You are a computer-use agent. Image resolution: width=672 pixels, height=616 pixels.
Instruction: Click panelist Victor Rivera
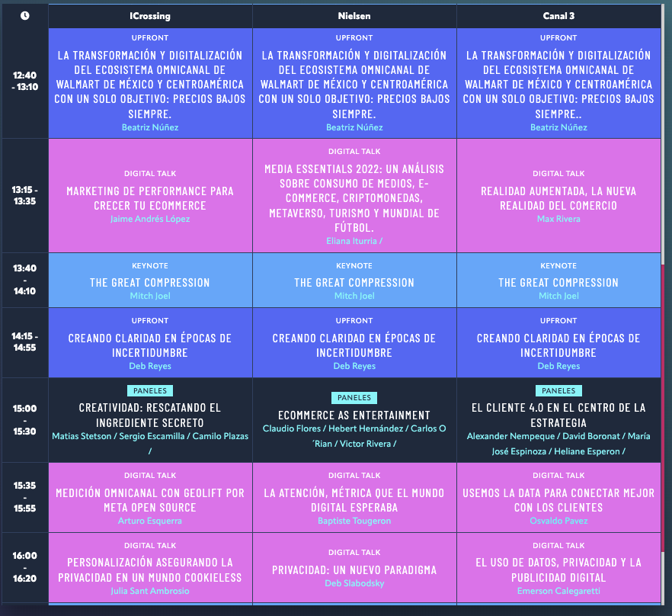coord(365,444)
